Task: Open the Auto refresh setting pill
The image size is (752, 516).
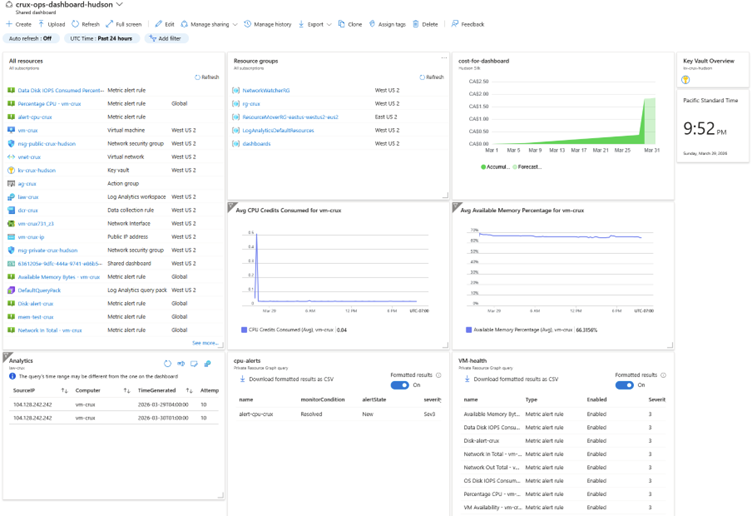Action: [30, 38]
